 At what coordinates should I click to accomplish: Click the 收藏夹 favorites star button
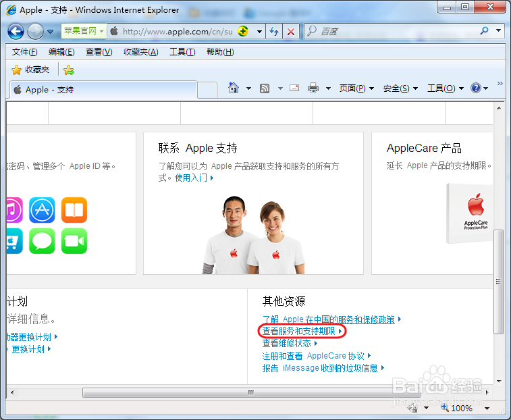point(30,70)
